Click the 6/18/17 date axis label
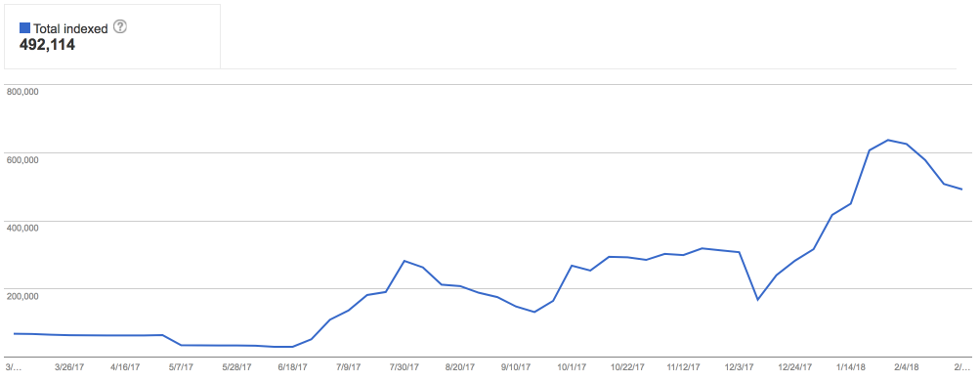The image size is (980, 381). tap(292, 367)
